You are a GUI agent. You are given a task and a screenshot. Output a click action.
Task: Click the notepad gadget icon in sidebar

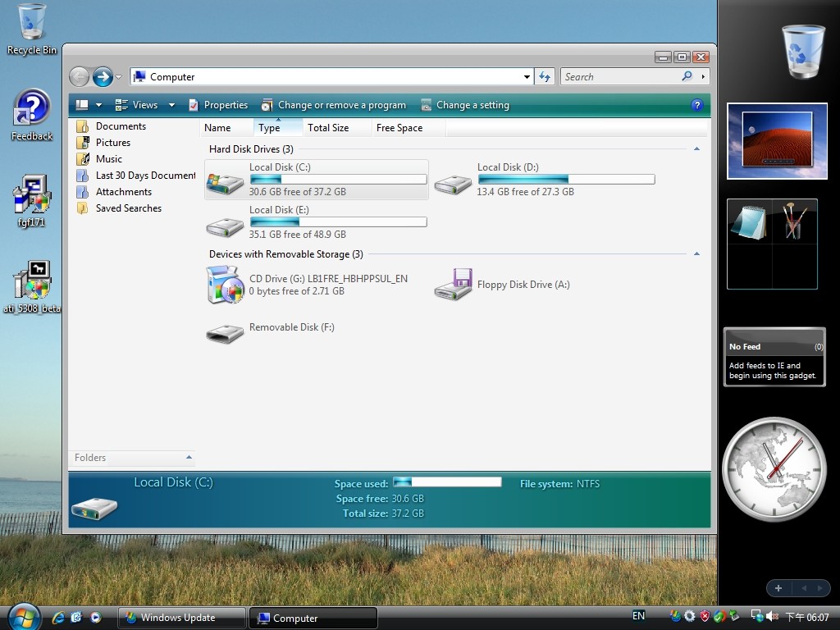pos(750,221)
